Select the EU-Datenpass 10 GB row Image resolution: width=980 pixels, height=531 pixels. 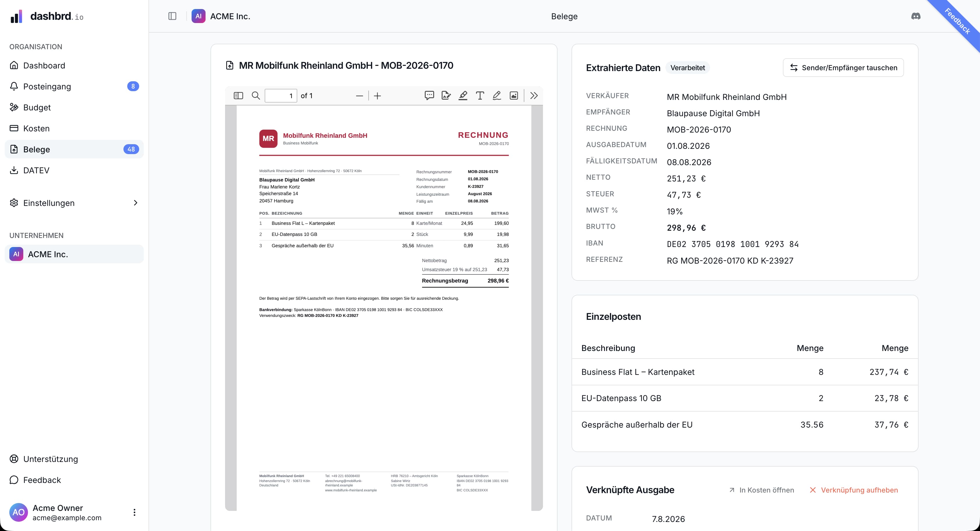(x=745, y=398)
